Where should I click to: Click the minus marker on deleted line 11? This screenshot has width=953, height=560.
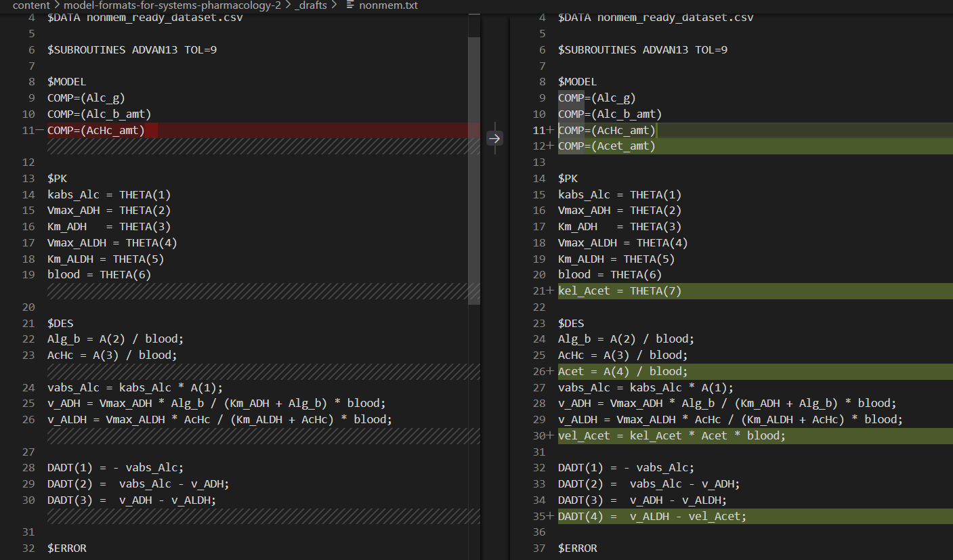tap(40, 130)
